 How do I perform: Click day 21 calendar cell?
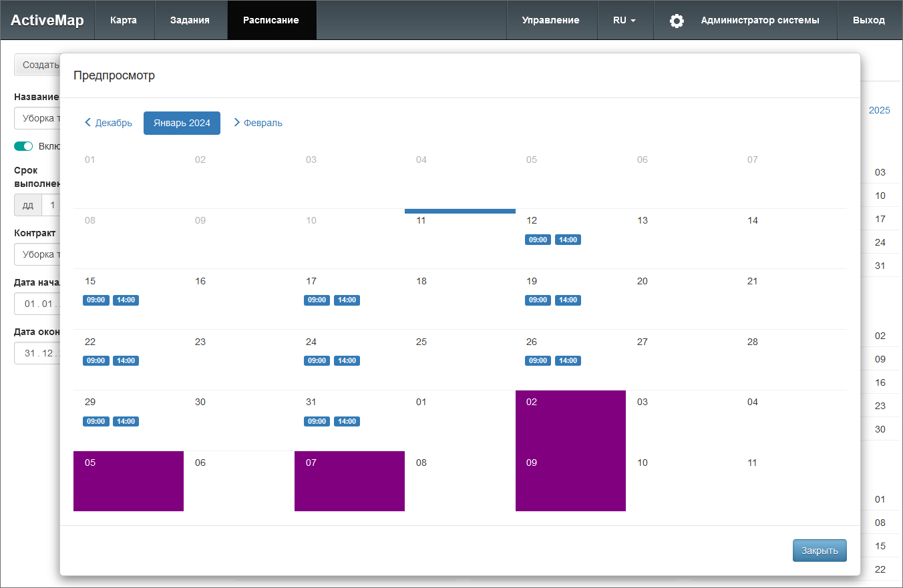(x=791, y=299)
